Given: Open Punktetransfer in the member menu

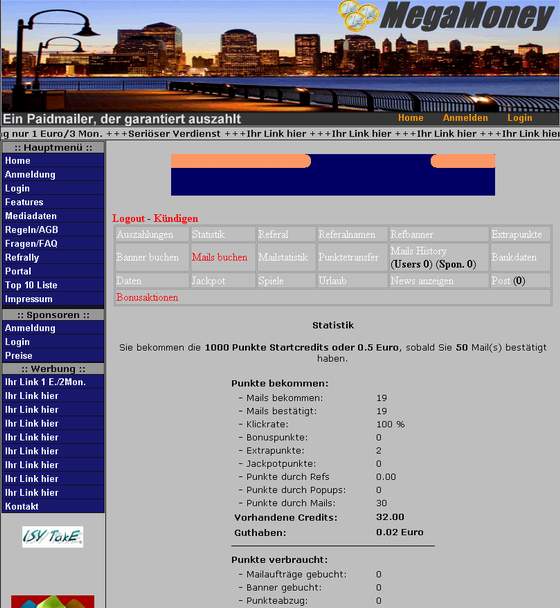Looking at the screenshot, I should pyautogui.click(x=348, y=257).
